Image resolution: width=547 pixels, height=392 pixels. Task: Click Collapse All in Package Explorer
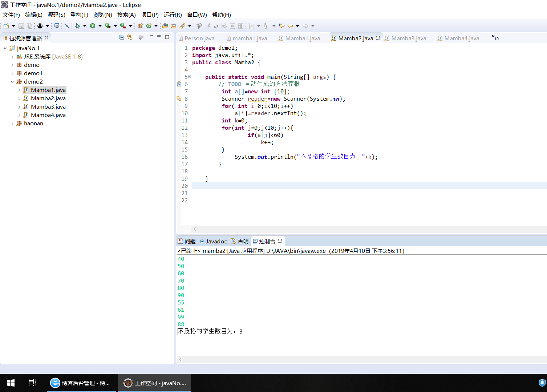coord(121,37)
